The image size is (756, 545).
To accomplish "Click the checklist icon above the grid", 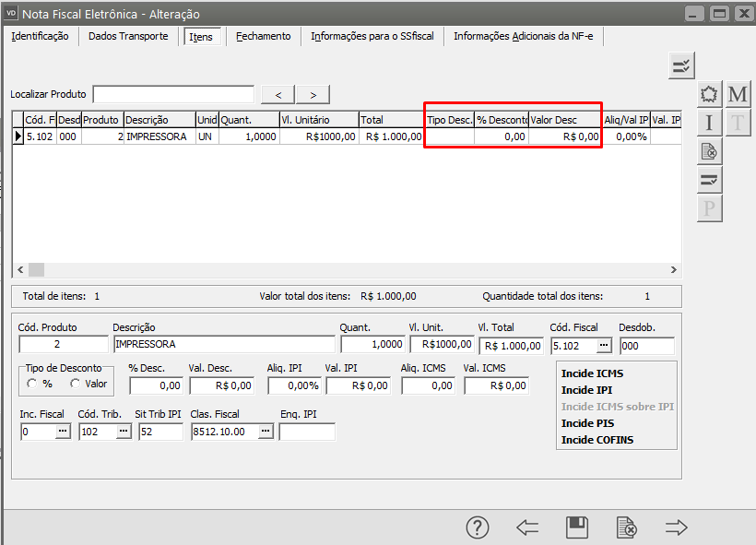I will [x=681, y=65].
